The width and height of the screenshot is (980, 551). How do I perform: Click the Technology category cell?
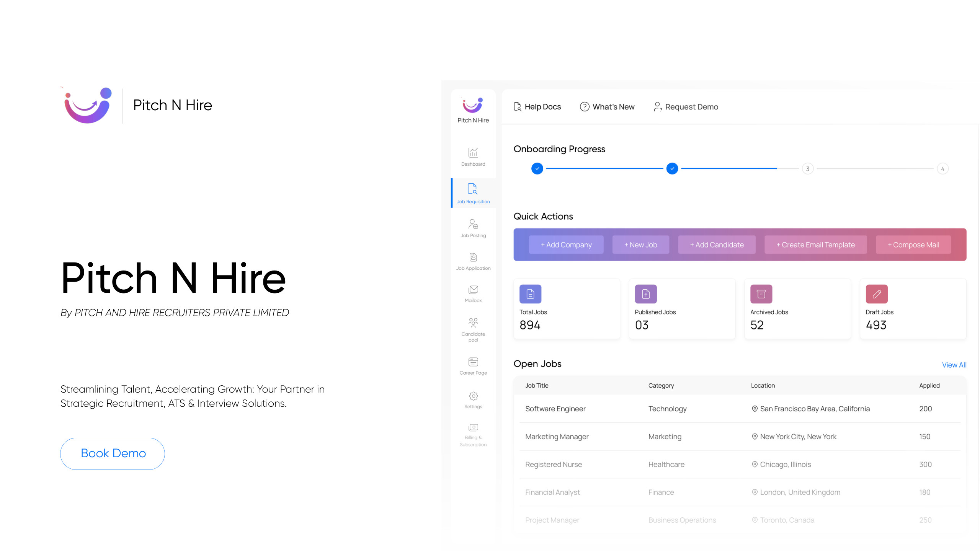[x=667, y=409]
